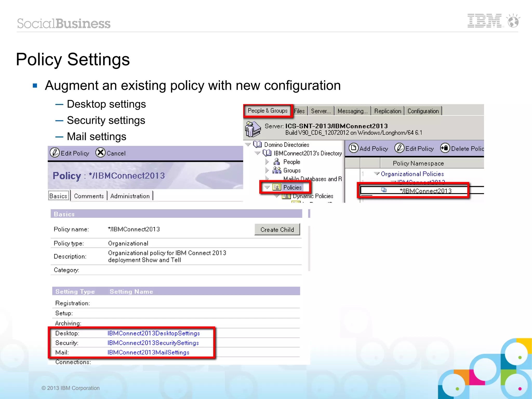Expand the People tree node
The height and width of the screenshot is (399, 532).
pos(267,162)
